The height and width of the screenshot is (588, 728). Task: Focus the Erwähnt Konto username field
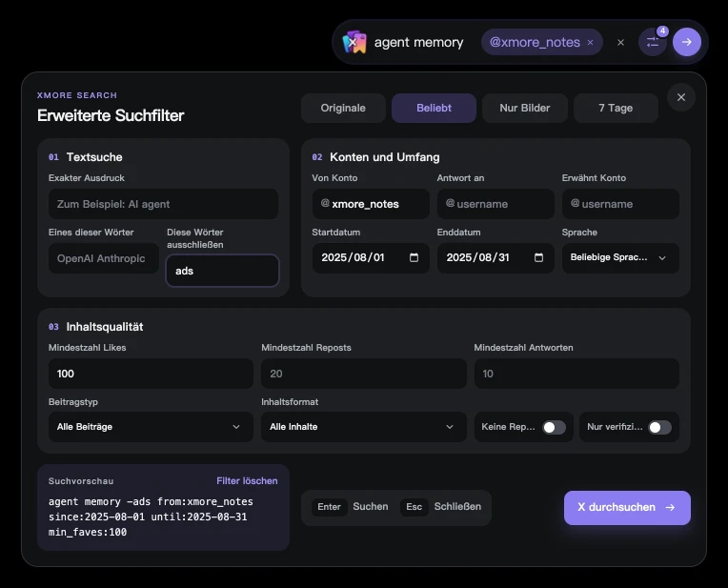(620, 204)
